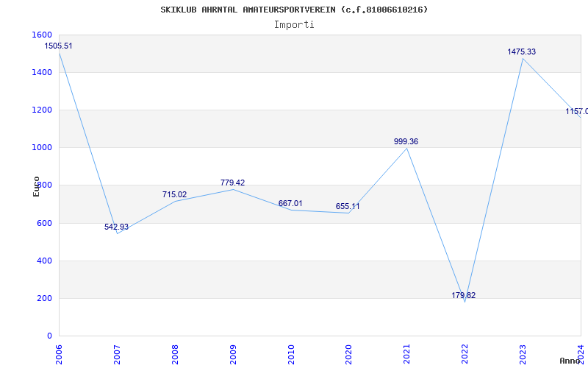Click the 200 y-axis tick label
Viewport: 588px width, 368px height.
(45, 298)
